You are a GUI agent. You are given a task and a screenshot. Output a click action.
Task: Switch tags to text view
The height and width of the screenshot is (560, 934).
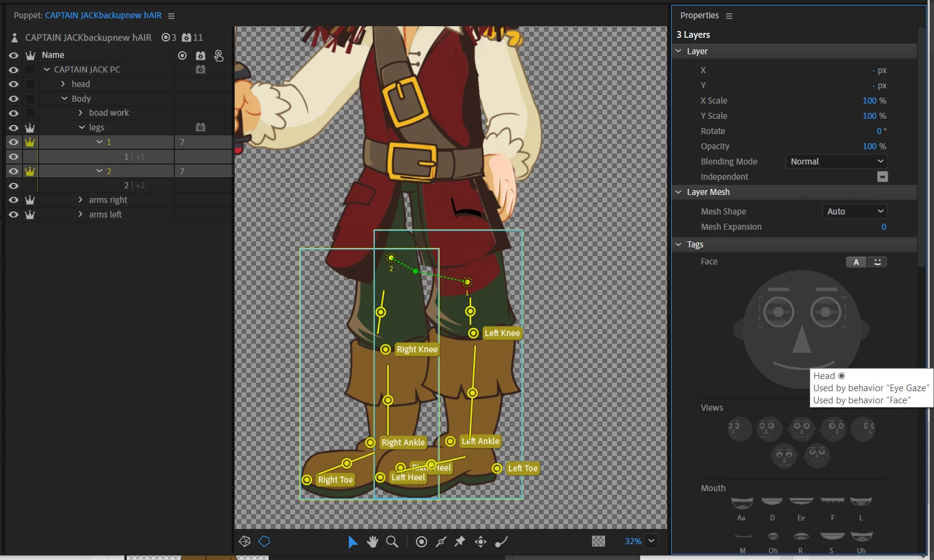pos(857,262)
